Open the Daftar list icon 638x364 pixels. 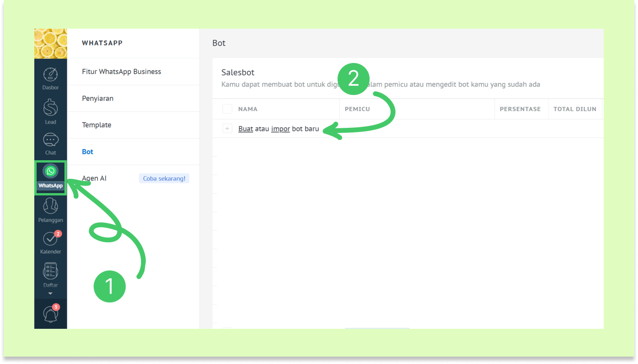pos(51,272)
